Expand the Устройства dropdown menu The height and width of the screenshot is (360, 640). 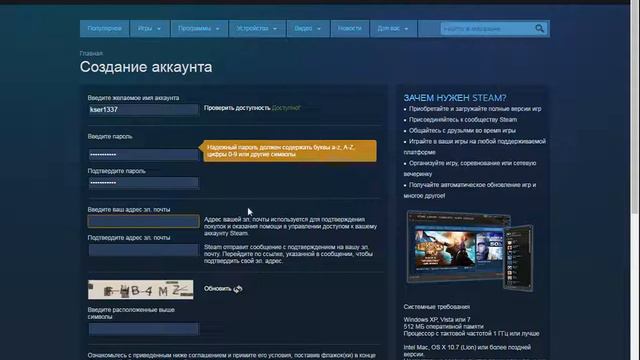257,29
